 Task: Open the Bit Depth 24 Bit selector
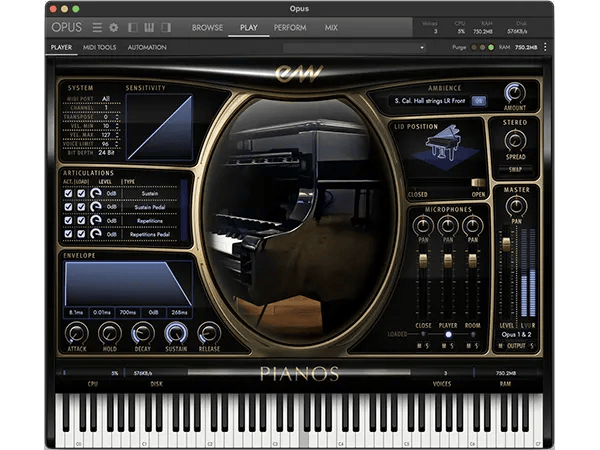click(106, 153)
